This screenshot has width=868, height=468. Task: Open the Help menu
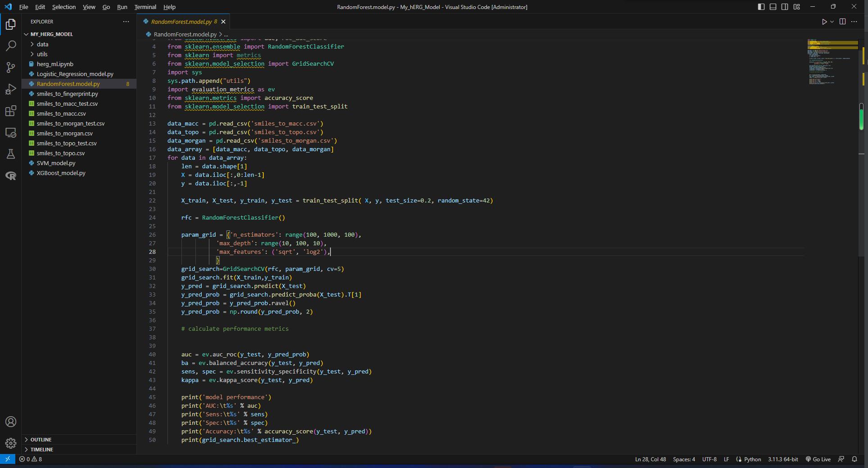pos(169,7)
